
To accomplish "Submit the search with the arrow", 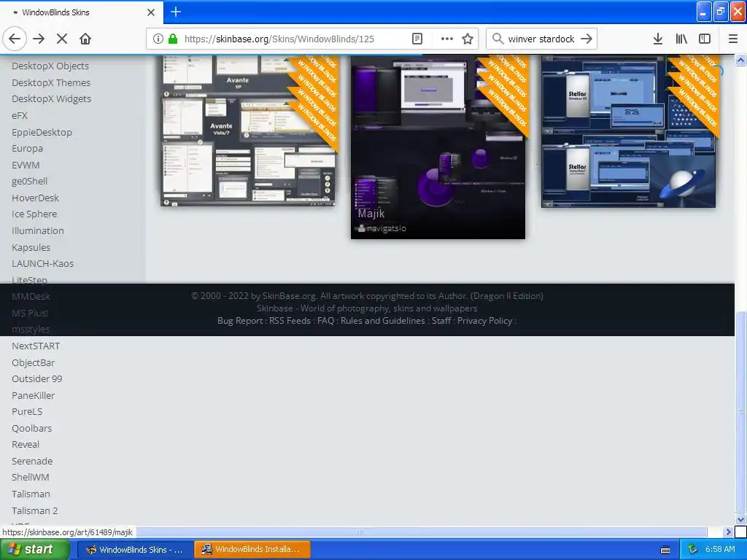I will click(x=587, y=39).
